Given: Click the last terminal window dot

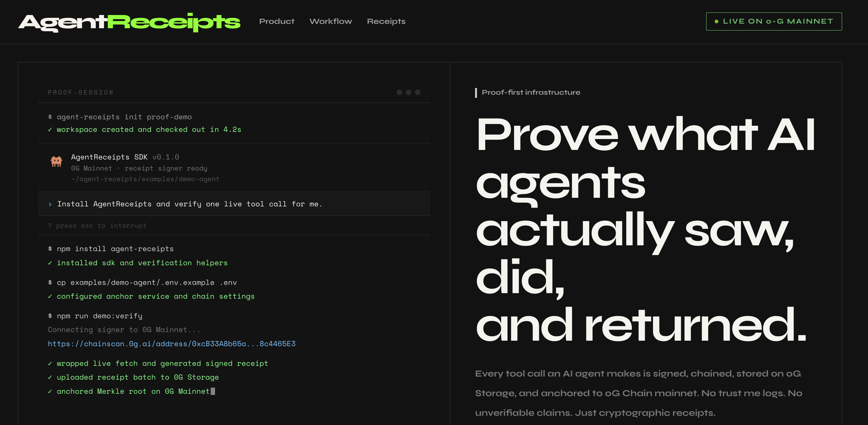Looking at the screenshot, I should [417, 92].
